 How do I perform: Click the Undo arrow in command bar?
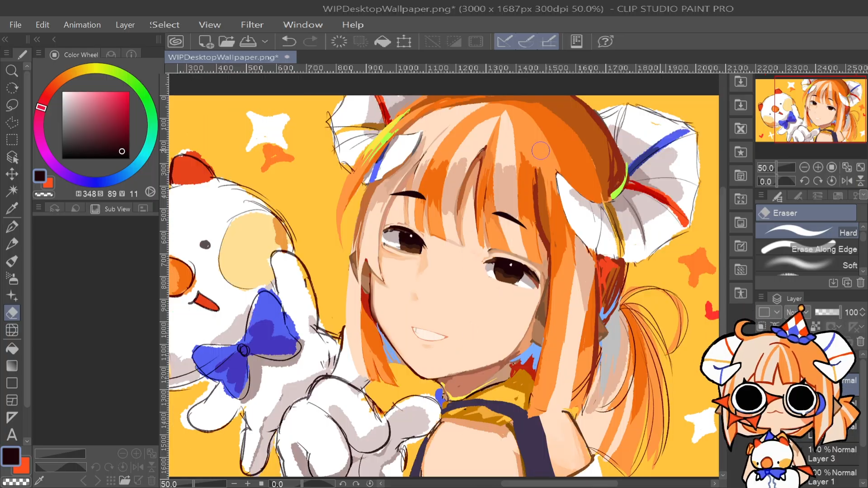click(x=288, y=42)
